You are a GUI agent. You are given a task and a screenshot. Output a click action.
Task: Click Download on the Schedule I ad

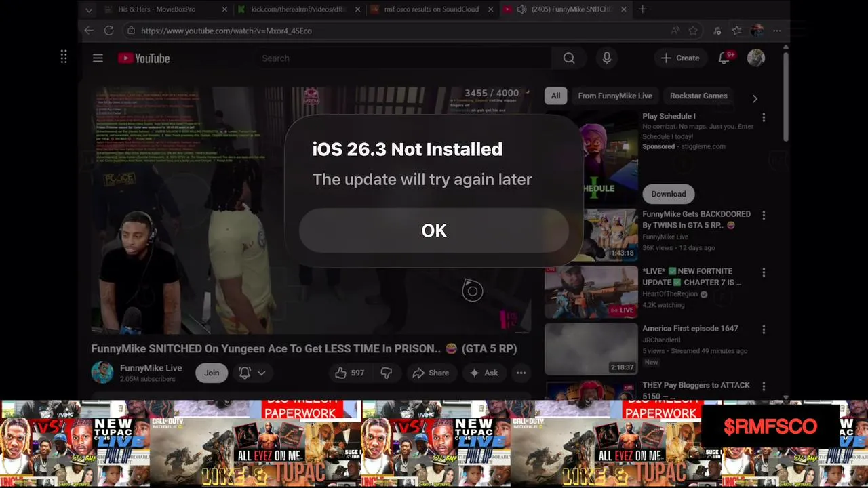(x=669, y=194)
